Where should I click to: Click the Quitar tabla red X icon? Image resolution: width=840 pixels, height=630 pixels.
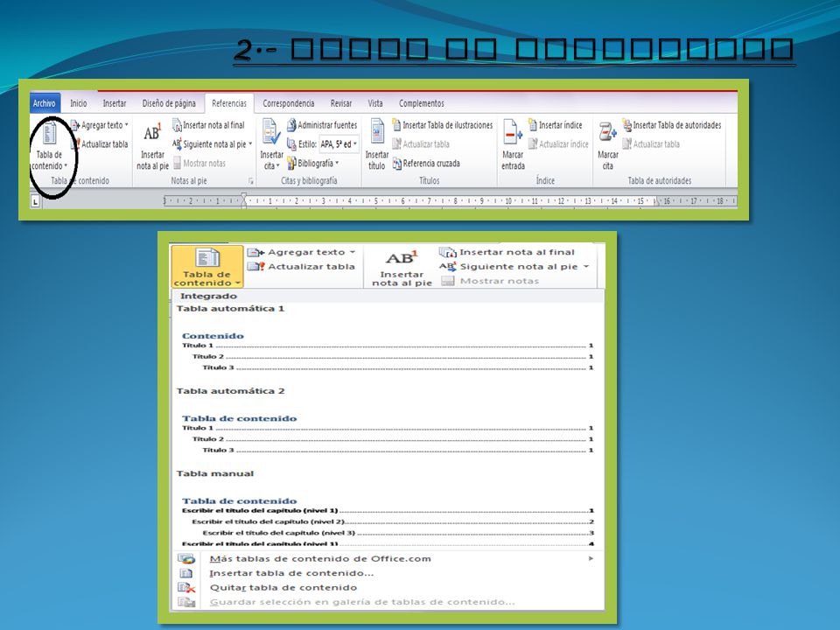coord(186,588)
